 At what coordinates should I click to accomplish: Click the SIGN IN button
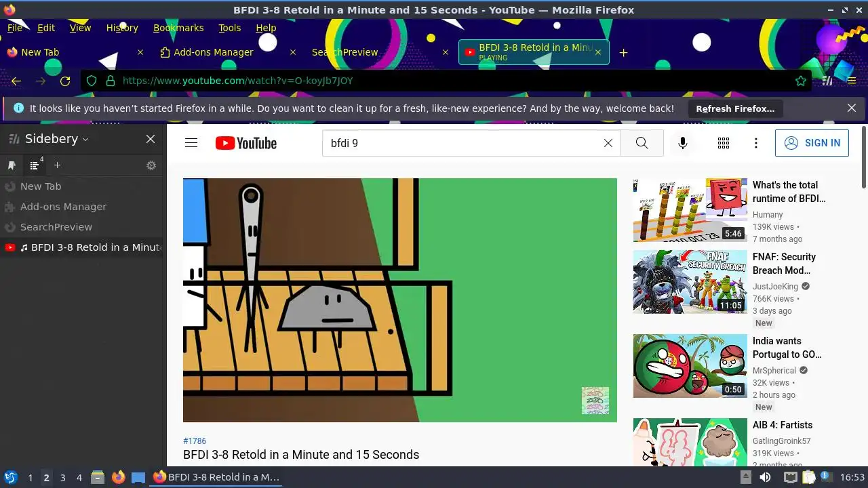click(812, 143)
